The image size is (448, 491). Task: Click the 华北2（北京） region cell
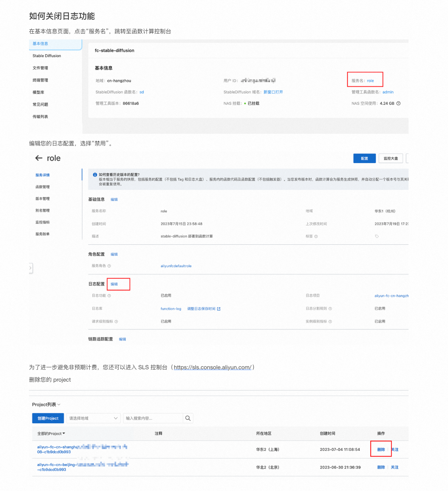click(268, 467)
